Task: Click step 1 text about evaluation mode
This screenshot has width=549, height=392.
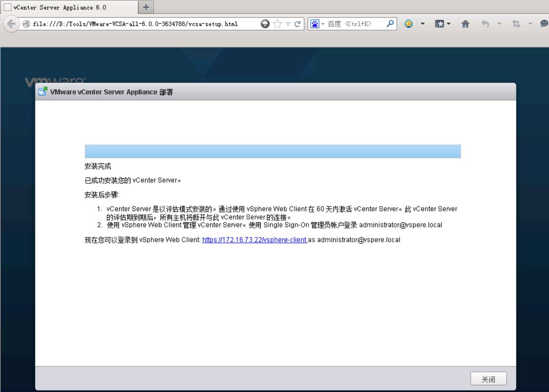Action: tap(282, 213)
